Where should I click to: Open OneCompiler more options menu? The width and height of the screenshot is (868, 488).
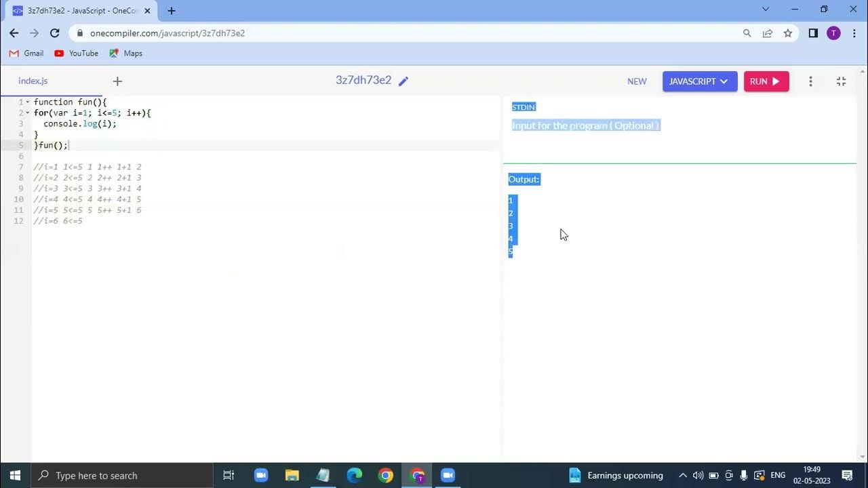(810, 81)
